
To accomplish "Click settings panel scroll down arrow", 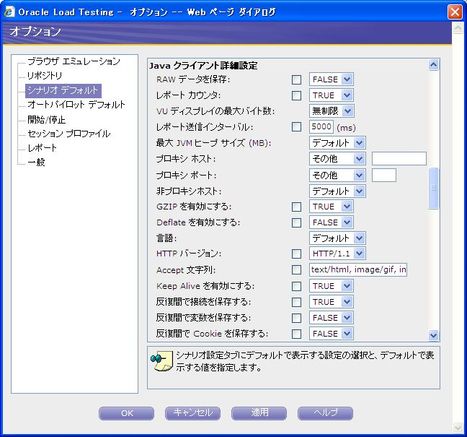I will 433,335.
